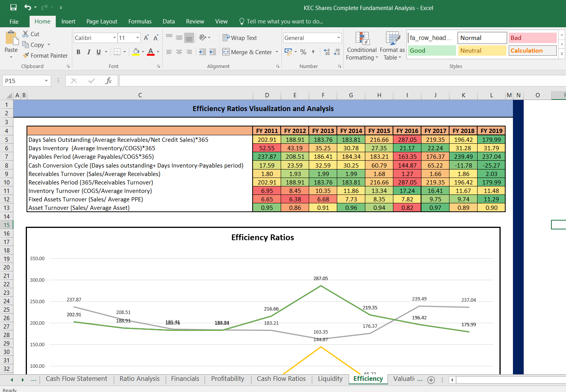
Task: Switch to the Page Layout tab
Action: 102,22
